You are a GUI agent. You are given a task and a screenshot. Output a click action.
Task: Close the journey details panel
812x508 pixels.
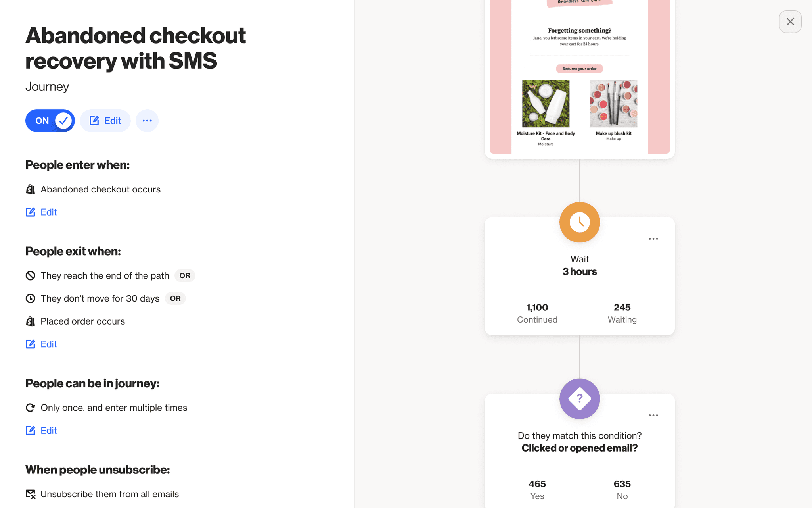click(790, 22)
